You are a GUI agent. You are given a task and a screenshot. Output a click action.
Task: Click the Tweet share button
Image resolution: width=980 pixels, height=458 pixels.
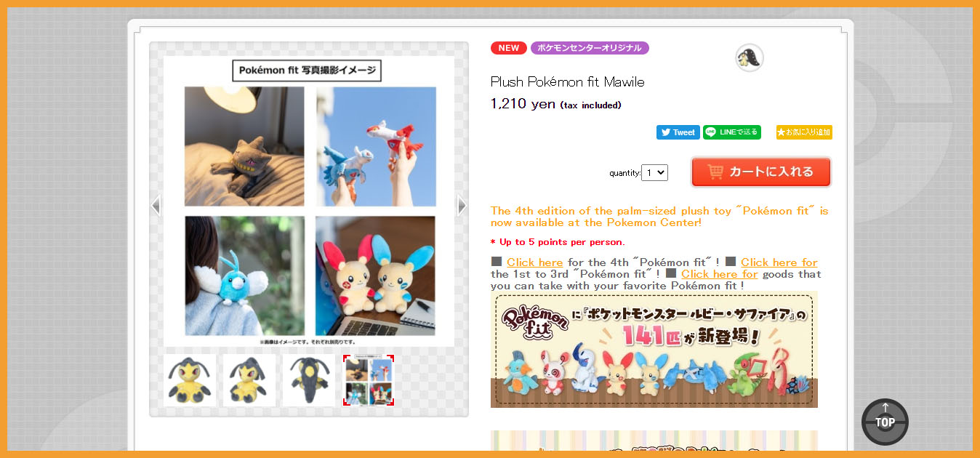(678, 132)
